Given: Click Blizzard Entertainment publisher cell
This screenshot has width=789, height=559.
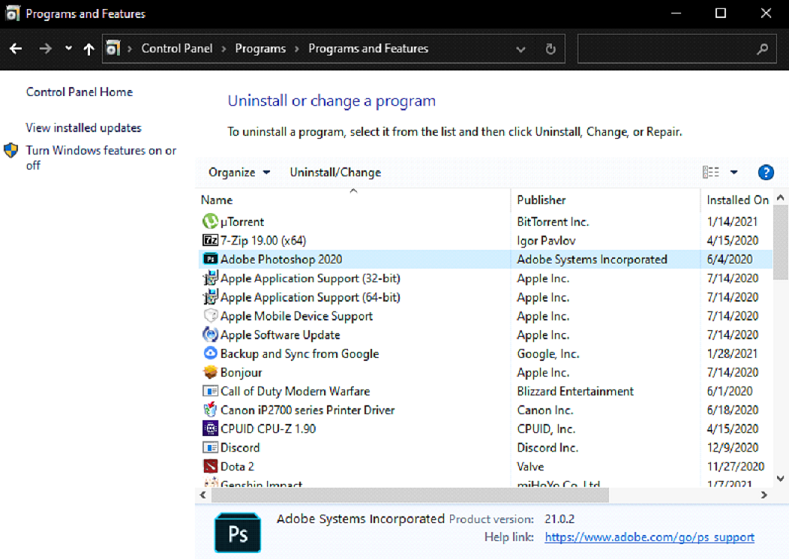Looking at the screenshot, I should click(x=575, y=391).
